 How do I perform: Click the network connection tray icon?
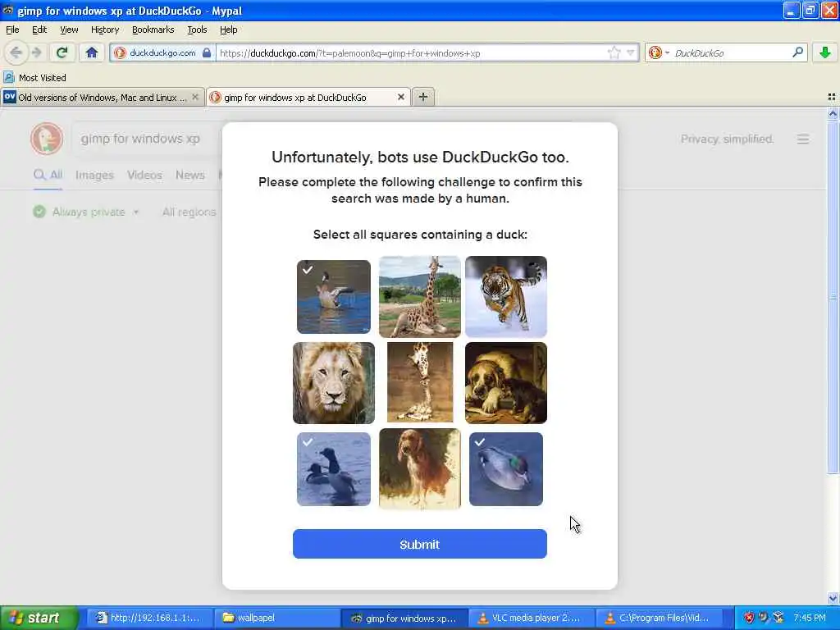click(x=778, y=618)
